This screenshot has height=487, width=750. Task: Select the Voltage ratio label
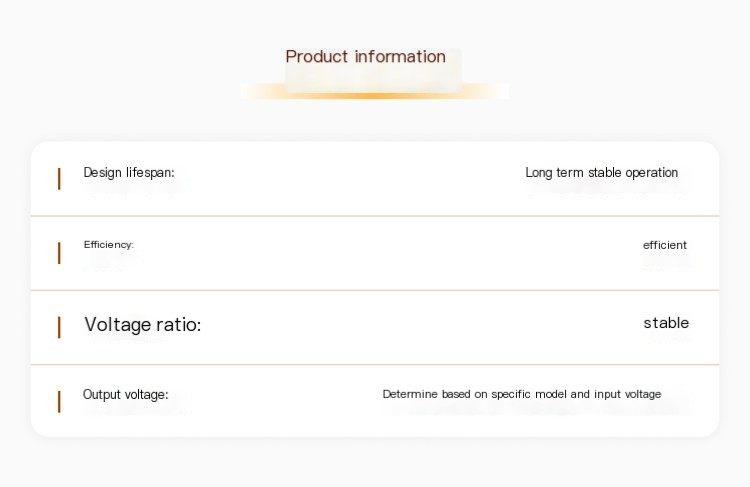(x=143, y=324)
